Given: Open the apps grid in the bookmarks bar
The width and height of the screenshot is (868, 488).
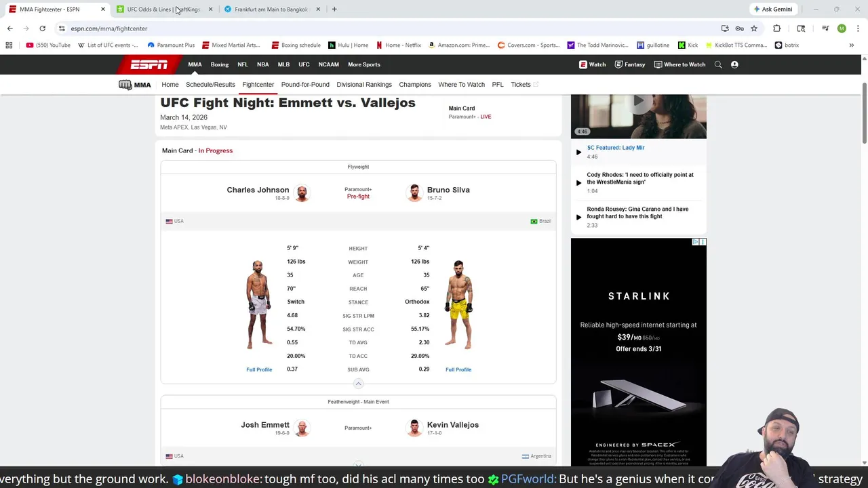Looking at the screenshot, I should click(9, 45).
